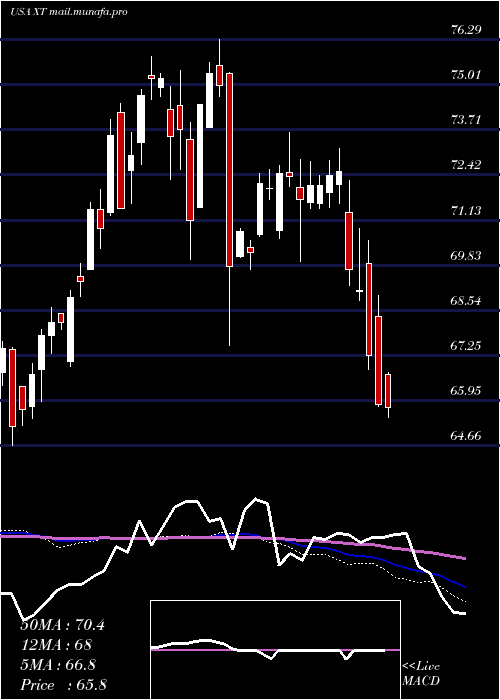Click the 75.01 price axis label
The height and width of the screenshot is (700, 500).
466,75
